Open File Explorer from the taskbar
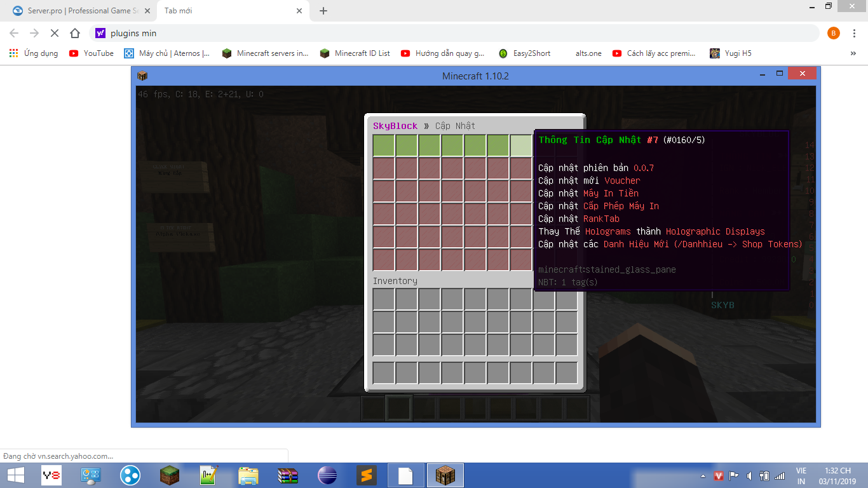Screen dimensions: 868x488 (248, 475)
